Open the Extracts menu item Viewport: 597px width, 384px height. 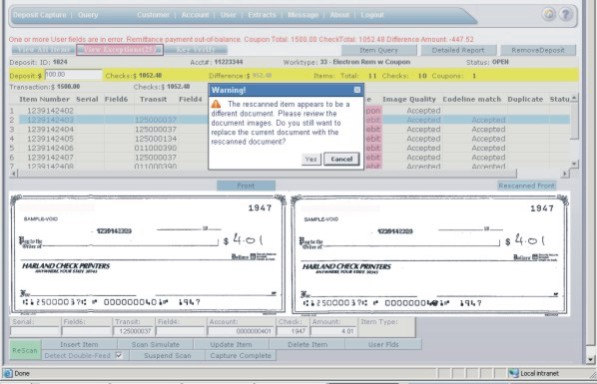coord(262,15)
